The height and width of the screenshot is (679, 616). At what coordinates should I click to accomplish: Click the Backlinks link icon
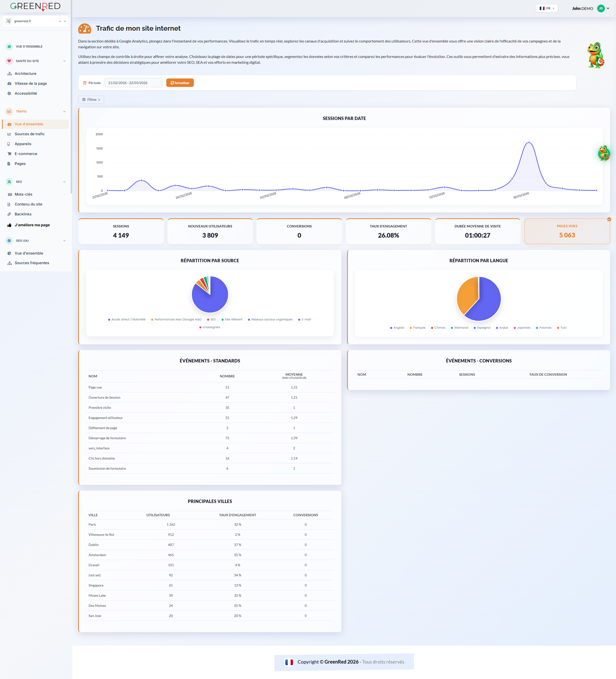[x=9, y=214]
